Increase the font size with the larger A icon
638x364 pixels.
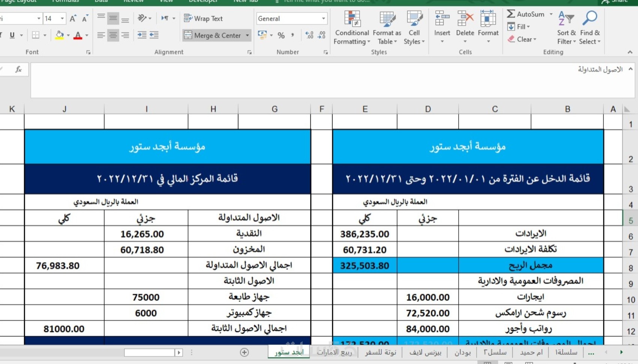[x=73, y=18]
